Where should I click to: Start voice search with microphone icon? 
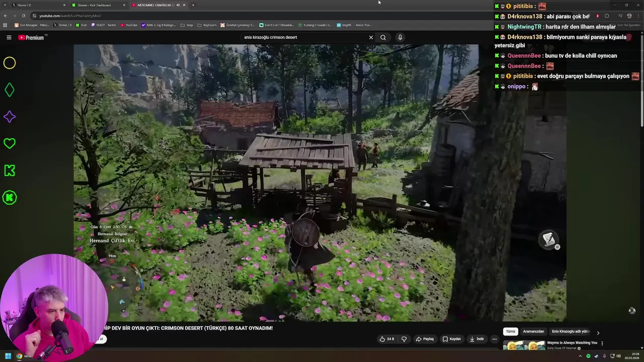400,37
